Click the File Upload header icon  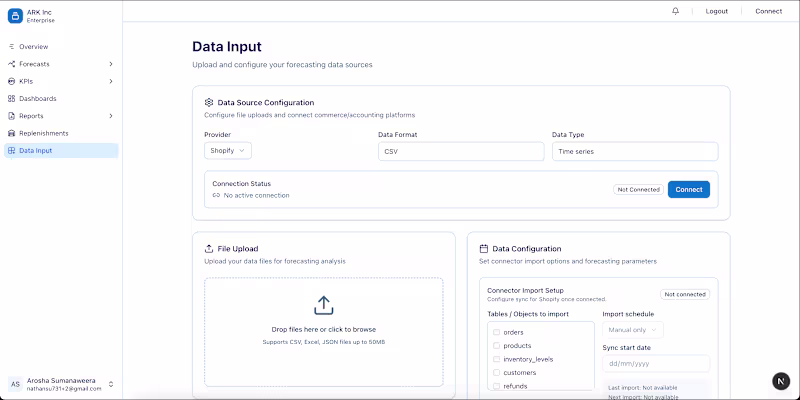pos(209,249)
